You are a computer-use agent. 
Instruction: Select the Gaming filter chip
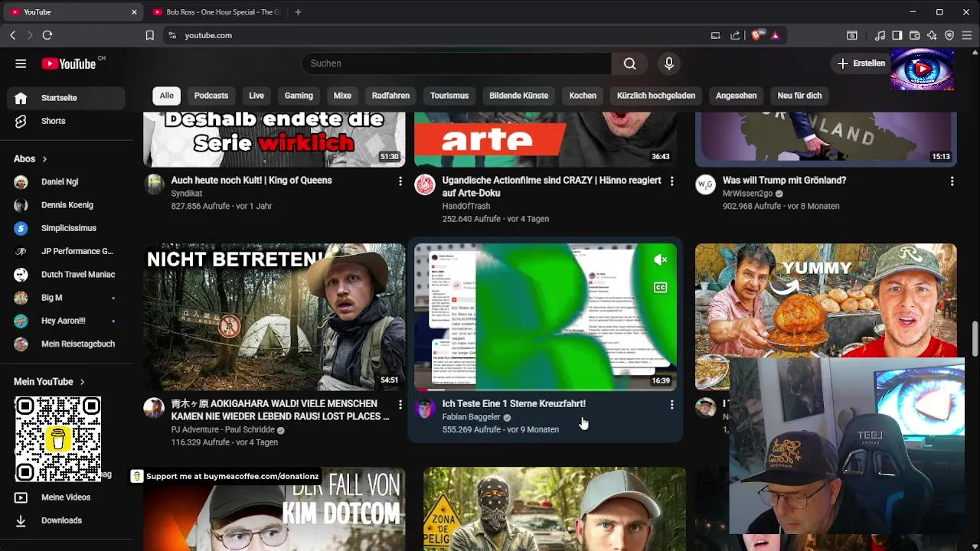click(x=299, y=96)
